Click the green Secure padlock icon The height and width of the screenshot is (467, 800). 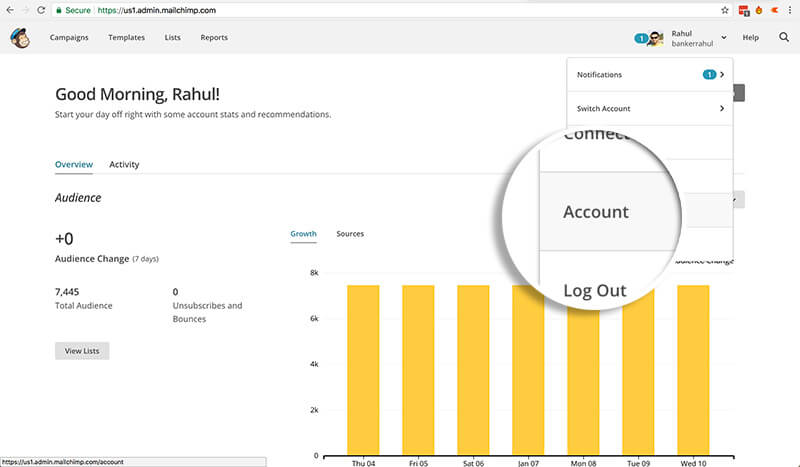click(59, 10)
